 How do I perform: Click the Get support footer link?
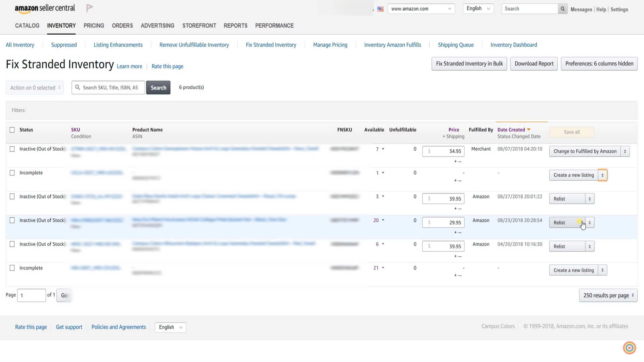tap(69, 327)
